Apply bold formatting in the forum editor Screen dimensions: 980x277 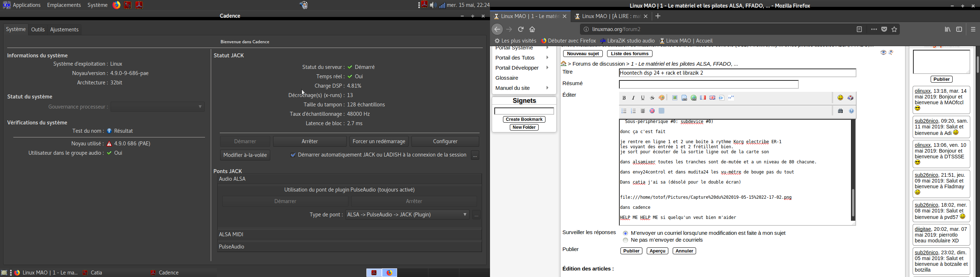624,98
